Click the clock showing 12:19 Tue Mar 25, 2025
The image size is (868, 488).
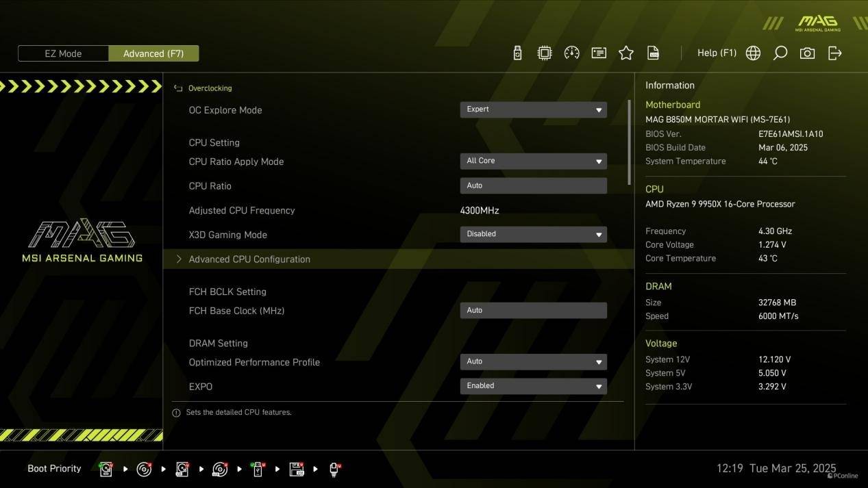776,469
